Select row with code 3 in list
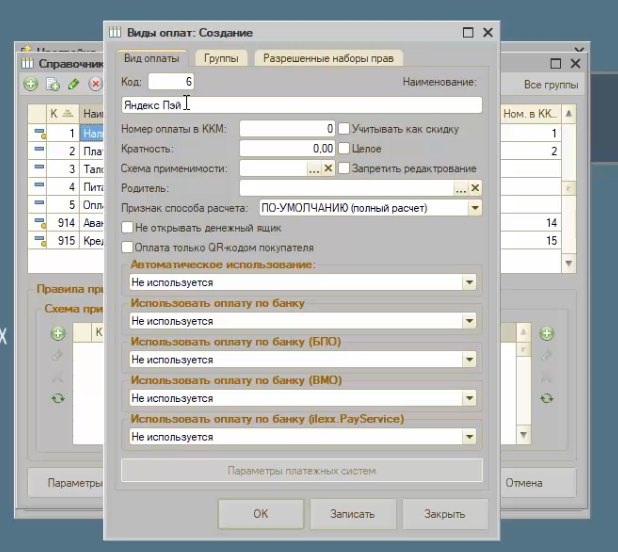Viewport: 618px width, 552px height. point(66,169)
